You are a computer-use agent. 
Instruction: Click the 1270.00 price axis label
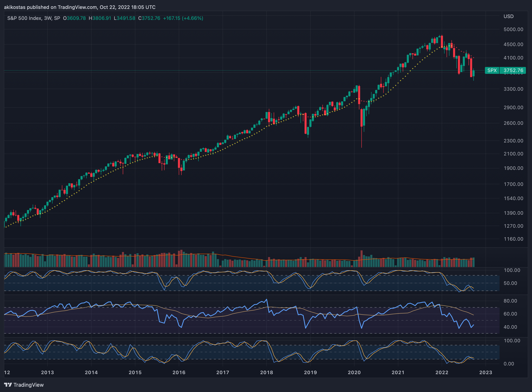(513, 226)
